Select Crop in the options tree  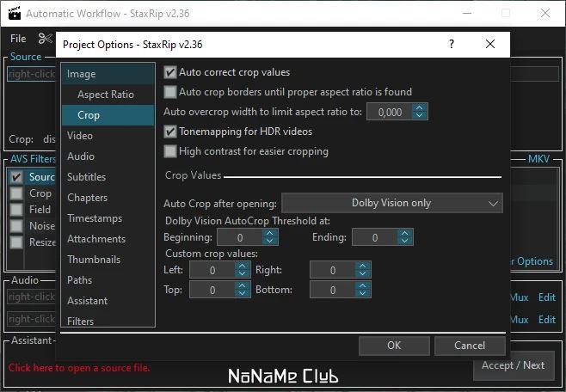[108, 115]
